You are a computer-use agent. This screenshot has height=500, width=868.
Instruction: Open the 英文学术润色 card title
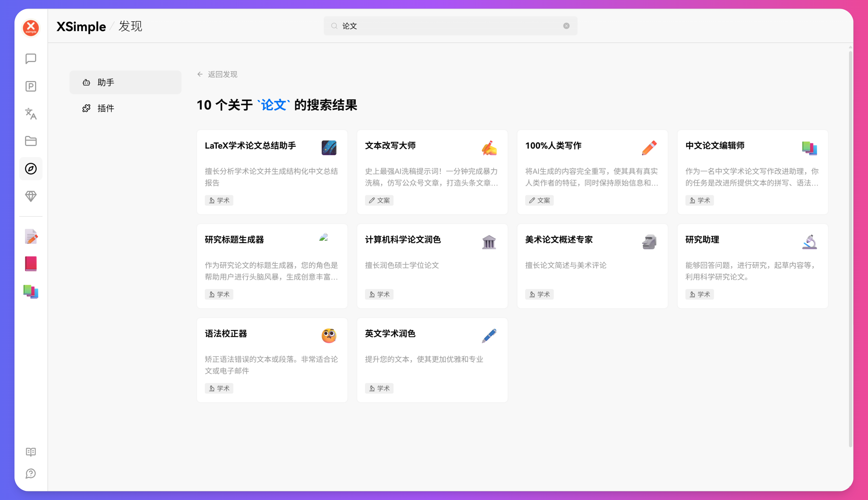tap(390, 334)
